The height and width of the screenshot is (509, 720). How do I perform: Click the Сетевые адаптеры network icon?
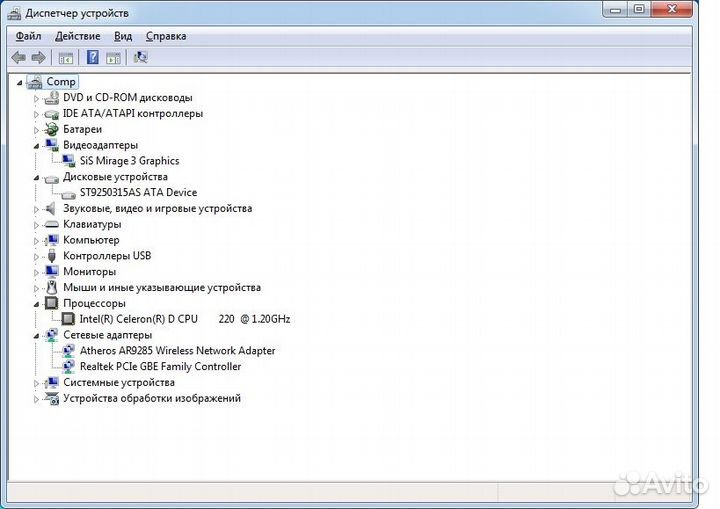click(x=51, y=335)
